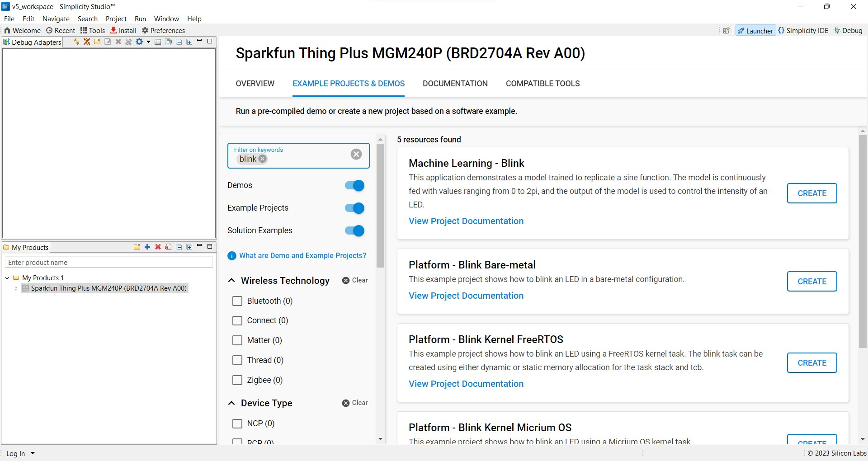Screen dimensions: 868x461
Task: Click the Open Perspective icon
Action: tap(726, 30)
